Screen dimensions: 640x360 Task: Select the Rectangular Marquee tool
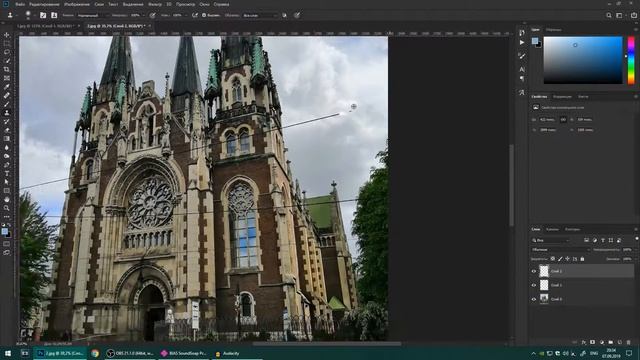[x=7, y=44]
